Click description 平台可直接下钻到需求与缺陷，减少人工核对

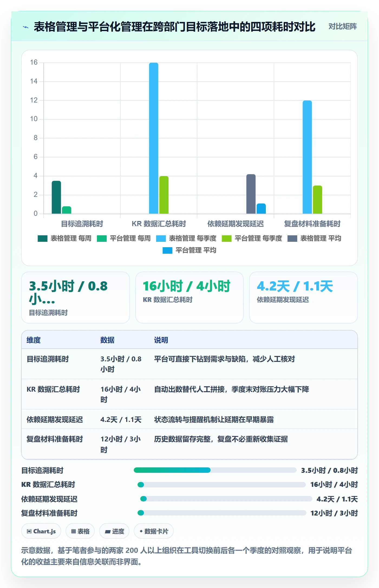pyautogui.click(x=224, y=359)
